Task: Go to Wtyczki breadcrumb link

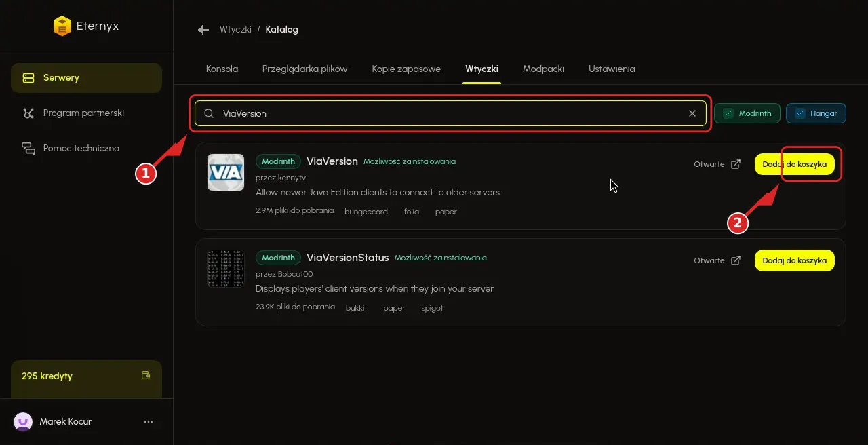Action: point(235,30)
